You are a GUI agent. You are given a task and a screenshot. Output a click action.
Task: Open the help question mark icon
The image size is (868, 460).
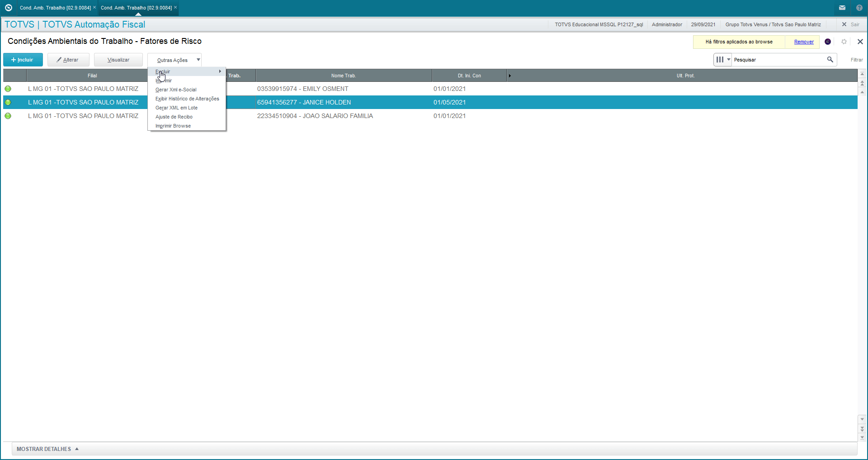[859, 8]
